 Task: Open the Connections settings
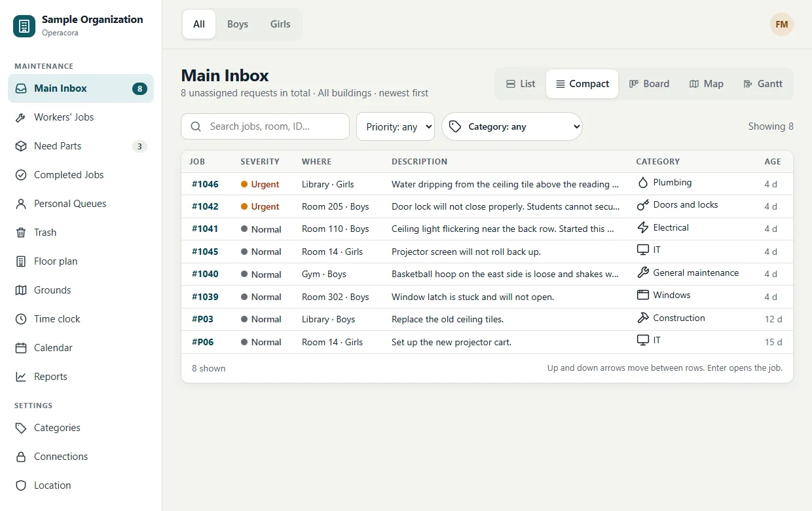(81, 457)
